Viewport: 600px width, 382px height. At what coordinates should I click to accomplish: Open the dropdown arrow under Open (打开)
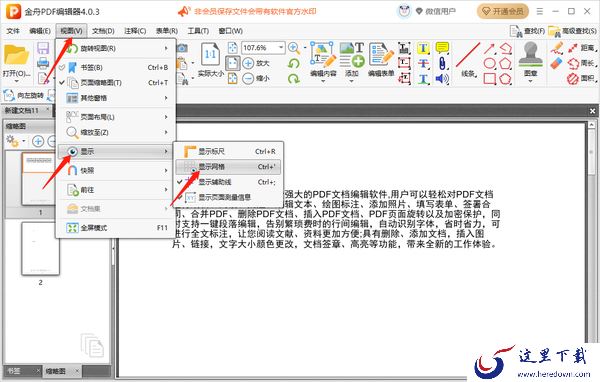tap(16, 81)
